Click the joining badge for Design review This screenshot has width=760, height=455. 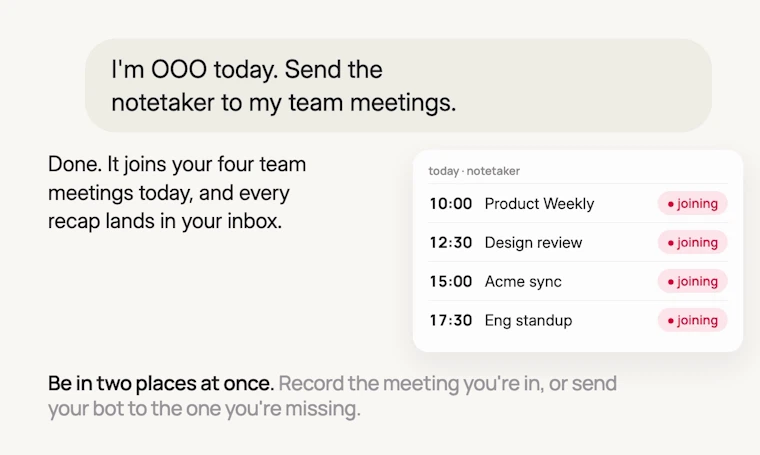[x=692, y=242]
